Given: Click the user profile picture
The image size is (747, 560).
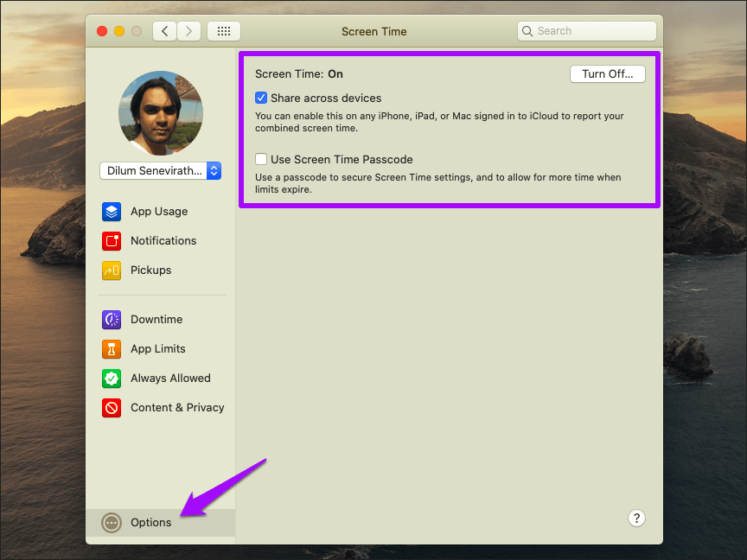Looking at the screenshot, I should click(161, 113).
